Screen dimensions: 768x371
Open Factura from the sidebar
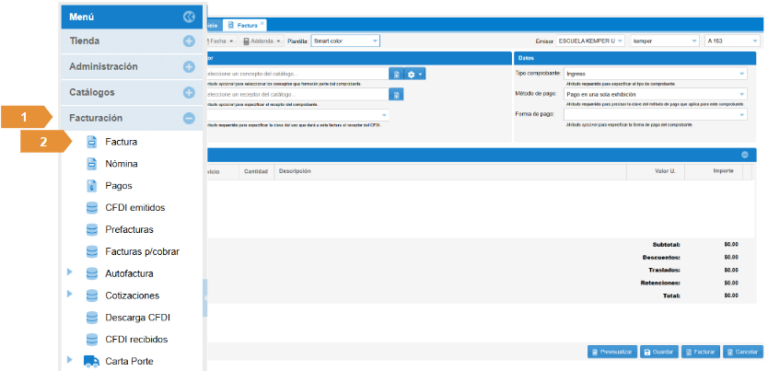coord(121,142)
